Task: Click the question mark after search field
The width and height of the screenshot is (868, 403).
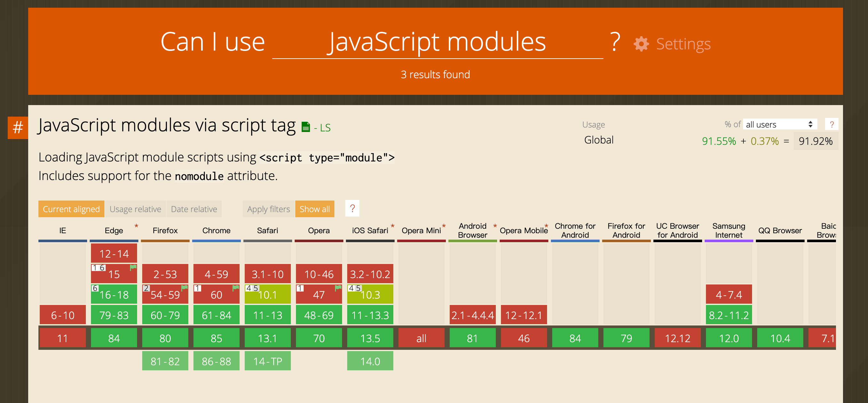Action: pyautogui.click(x=615, y=42)
